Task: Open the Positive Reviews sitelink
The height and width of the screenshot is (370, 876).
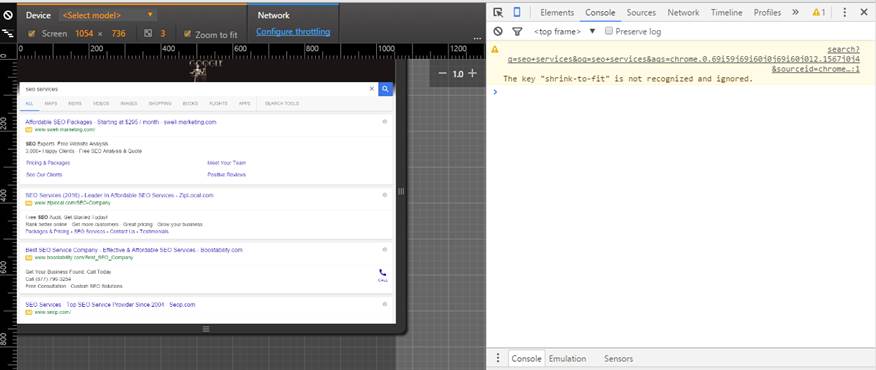Action: 226,174
